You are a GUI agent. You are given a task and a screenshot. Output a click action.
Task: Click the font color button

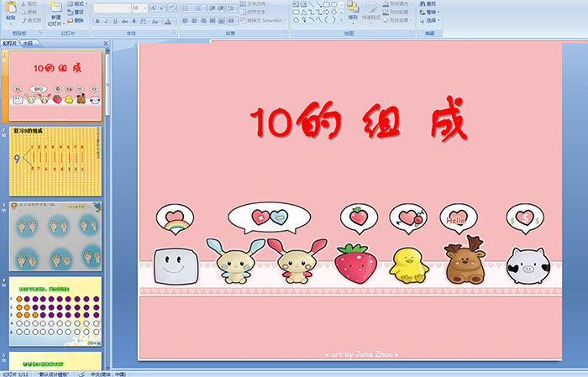point(169,21)
